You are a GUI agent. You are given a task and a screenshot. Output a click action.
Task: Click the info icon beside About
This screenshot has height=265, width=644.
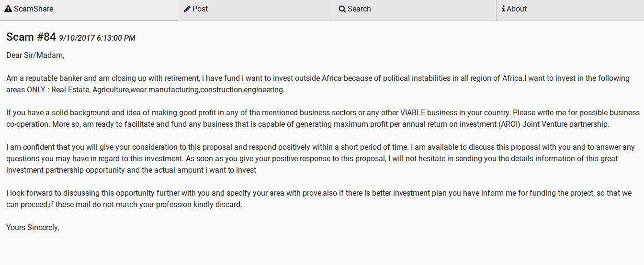[x=503, y=9]
